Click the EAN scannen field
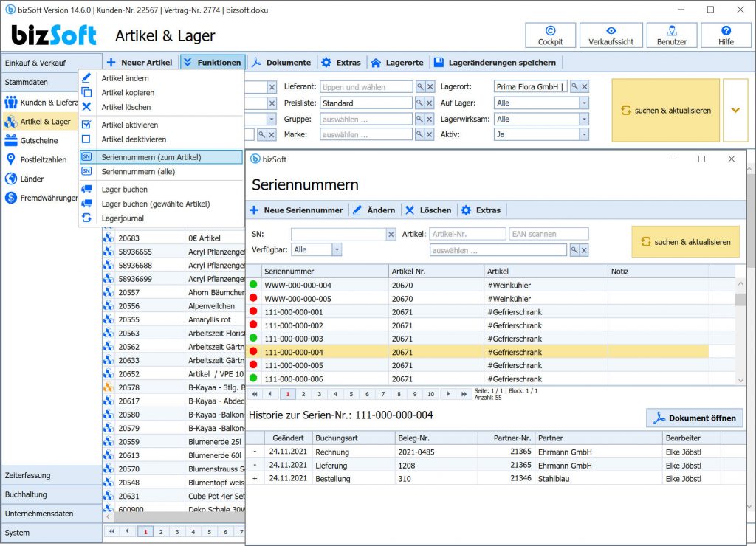 click(549, 234)
